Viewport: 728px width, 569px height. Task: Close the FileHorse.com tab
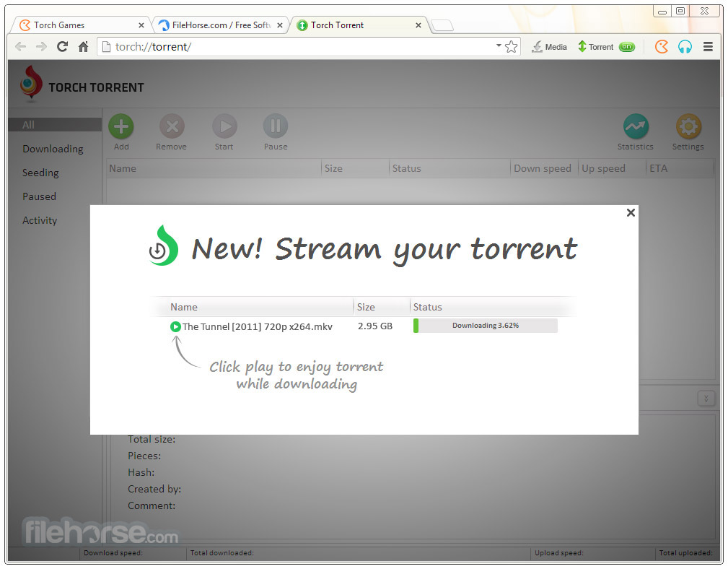(x=280, y=25)
